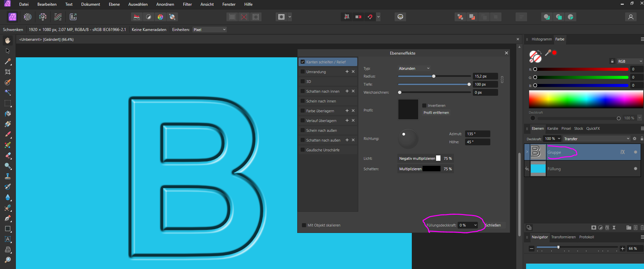Switch to the Export Persona icon
644x269 pixels.
click(x=73, y=17)
